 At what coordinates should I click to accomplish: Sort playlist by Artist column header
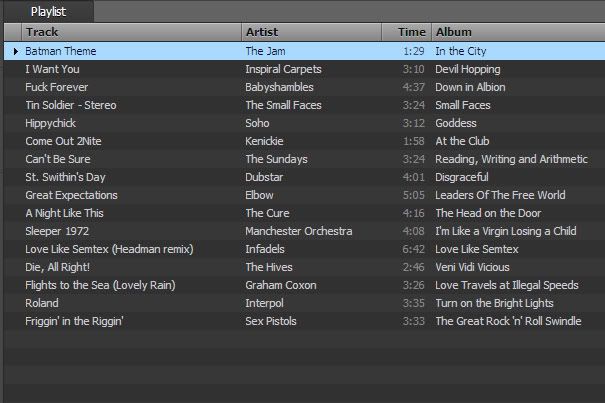(311, 32)
